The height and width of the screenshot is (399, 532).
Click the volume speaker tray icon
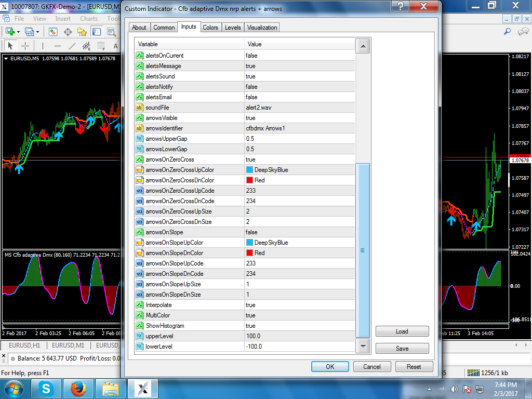coord(454,389)
